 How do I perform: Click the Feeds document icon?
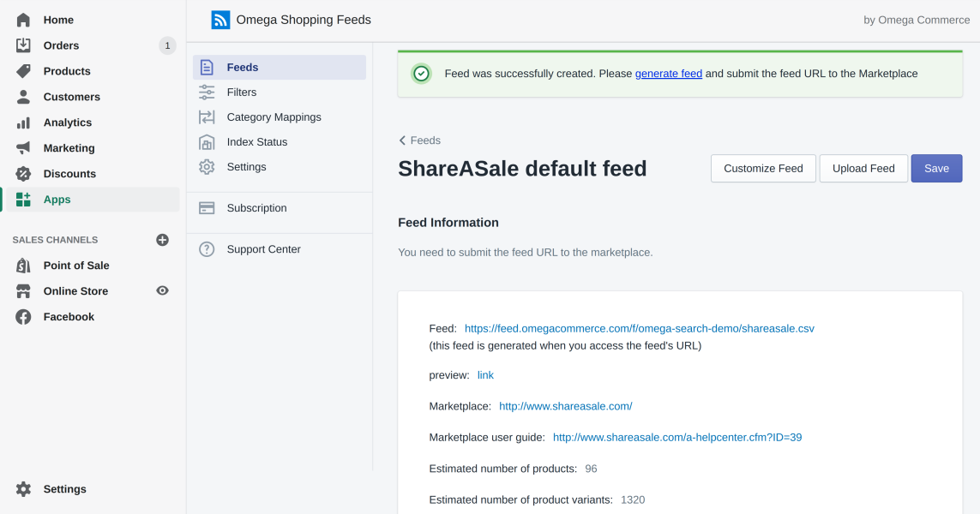point(207,68)
